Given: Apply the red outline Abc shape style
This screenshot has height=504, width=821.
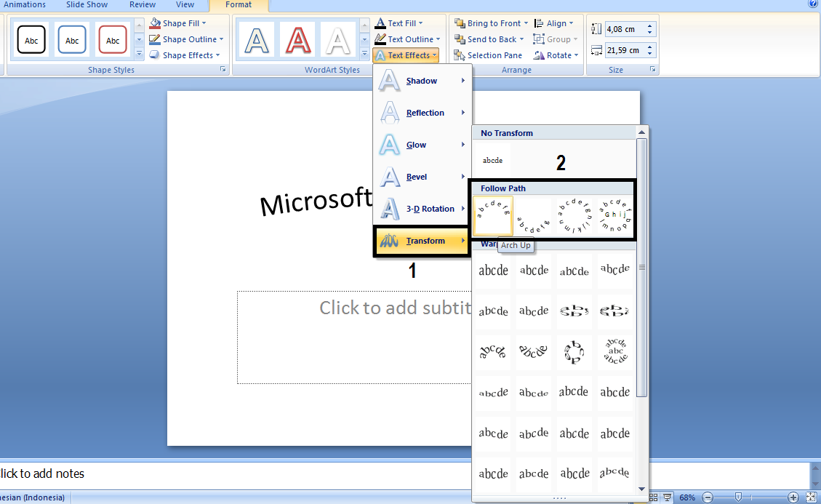Looking at the screenshot, I should pyautogui.click(x=113, y=40).
